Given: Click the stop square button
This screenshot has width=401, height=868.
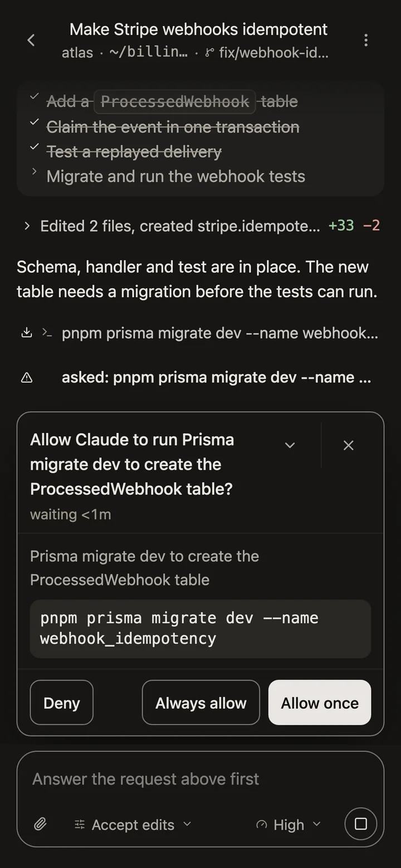Looking at the screenshot, I should tap(361, 824).
